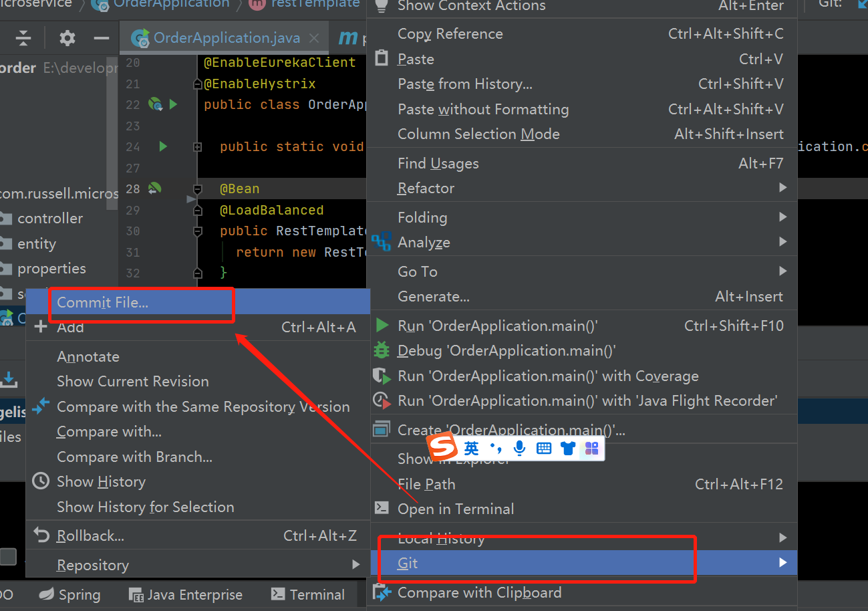Screen dimensions: 868x611
Task: Choose Generate... entry
Action: (x=584, y=296)
